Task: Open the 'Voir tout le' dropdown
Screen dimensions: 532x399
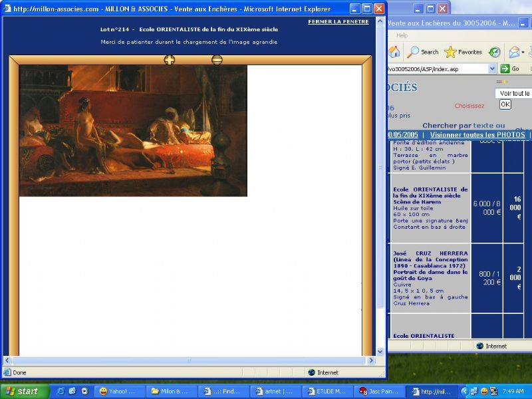Action: coord(513,94)
